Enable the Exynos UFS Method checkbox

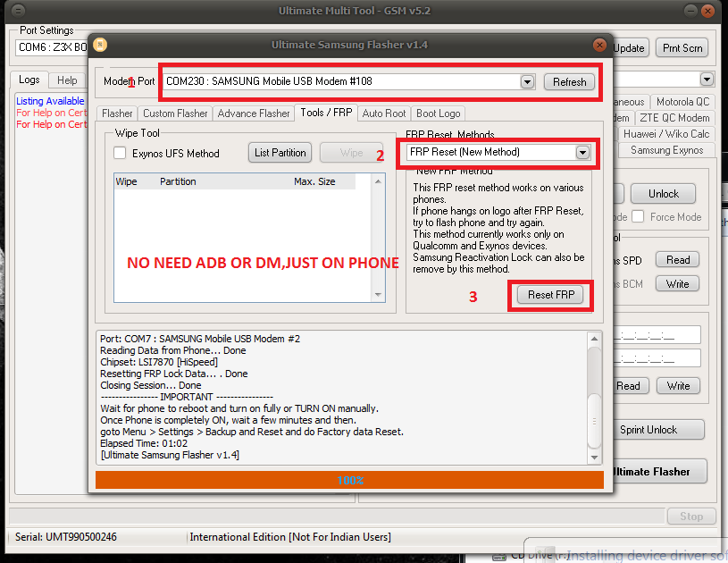point(120,153)
